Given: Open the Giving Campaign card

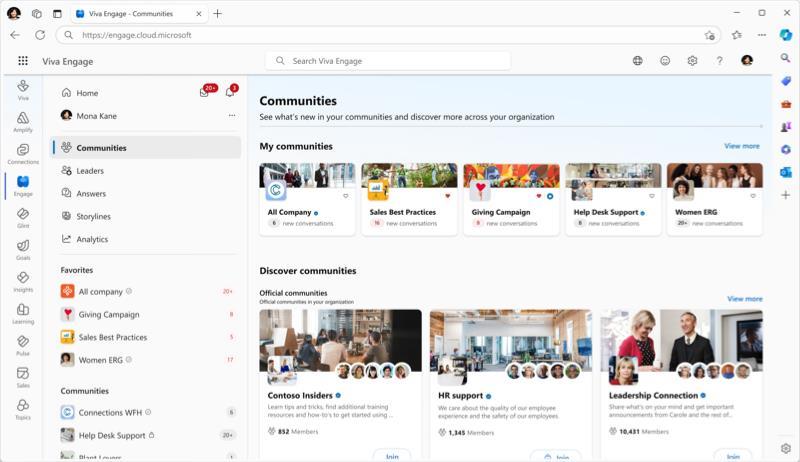Looking at the screenshot, I should click(x=511, y=199).
